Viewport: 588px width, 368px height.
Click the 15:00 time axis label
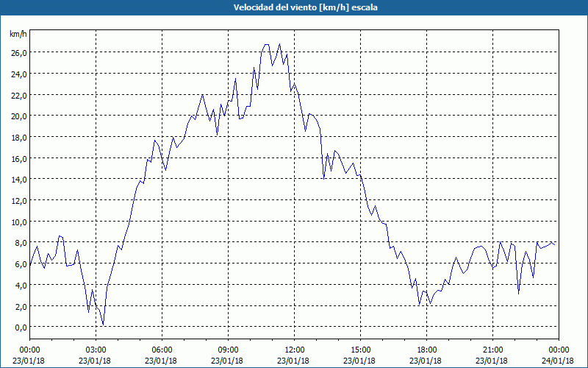[x=360, y=350]
